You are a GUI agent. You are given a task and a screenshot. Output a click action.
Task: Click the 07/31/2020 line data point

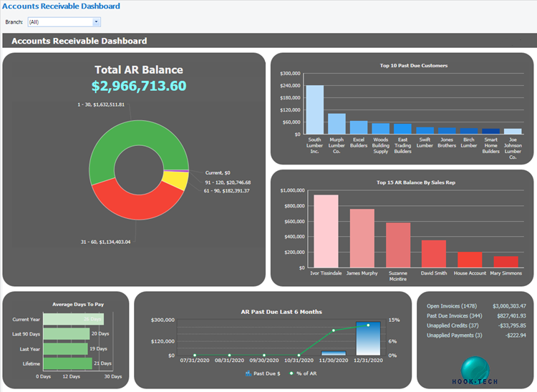click(195, 356)
